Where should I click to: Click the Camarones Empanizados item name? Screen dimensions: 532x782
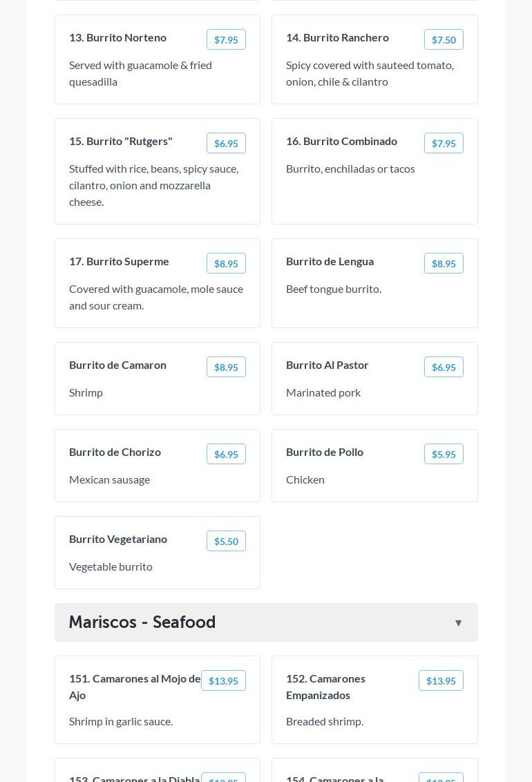(325, 687)
